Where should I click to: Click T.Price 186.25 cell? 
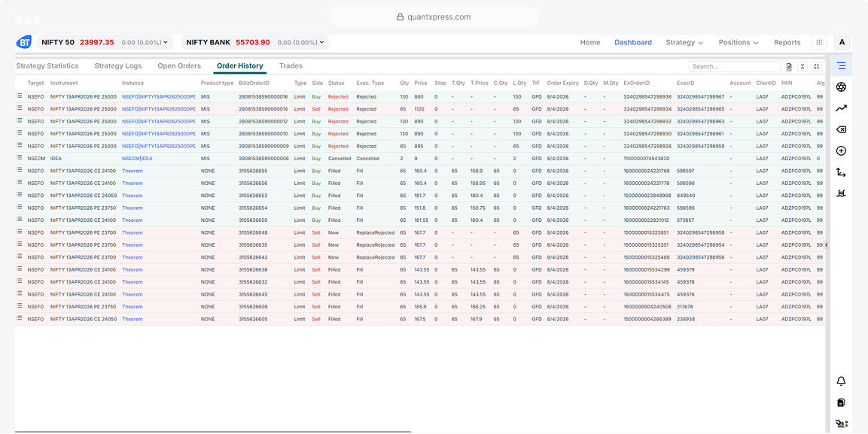[478, 306]
